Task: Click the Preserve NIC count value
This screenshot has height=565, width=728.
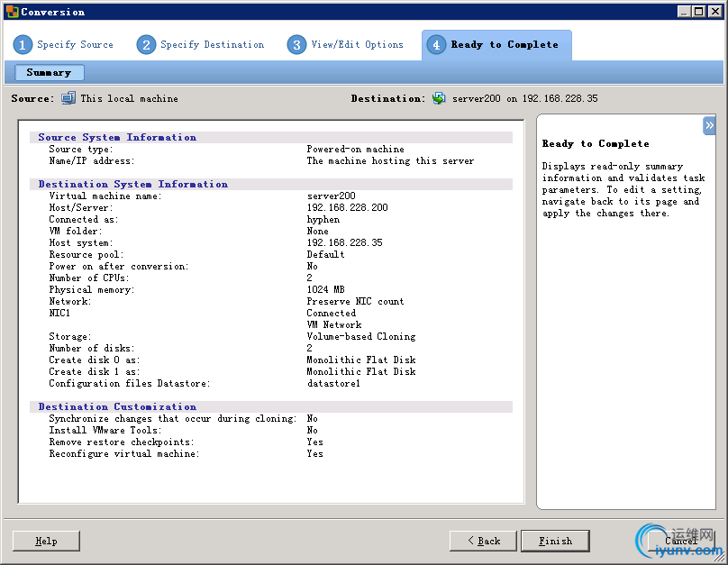Action: (x=355, y=301)
